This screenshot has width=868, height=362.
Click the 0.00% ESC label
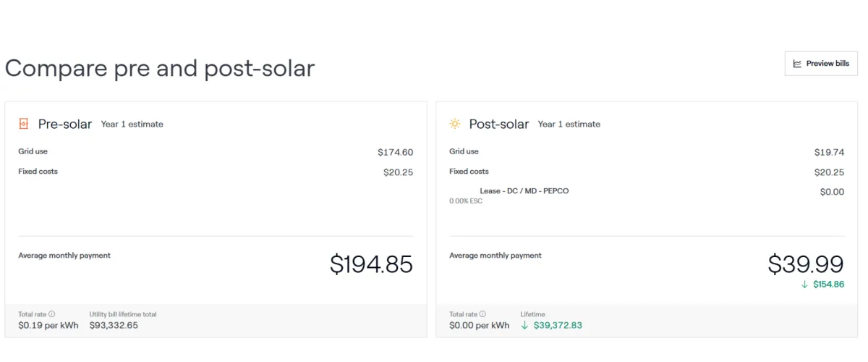tap(466, 201)
